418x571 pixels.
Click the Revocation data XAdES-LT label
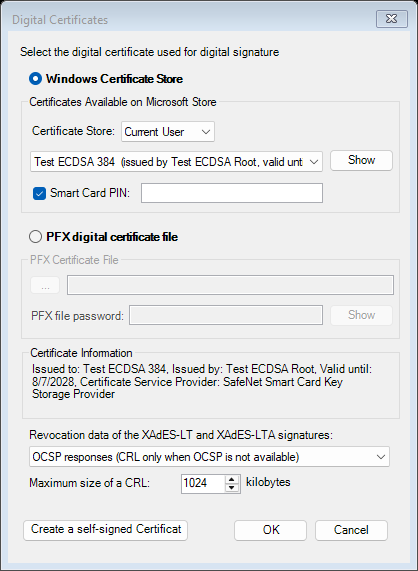point(181,435)
